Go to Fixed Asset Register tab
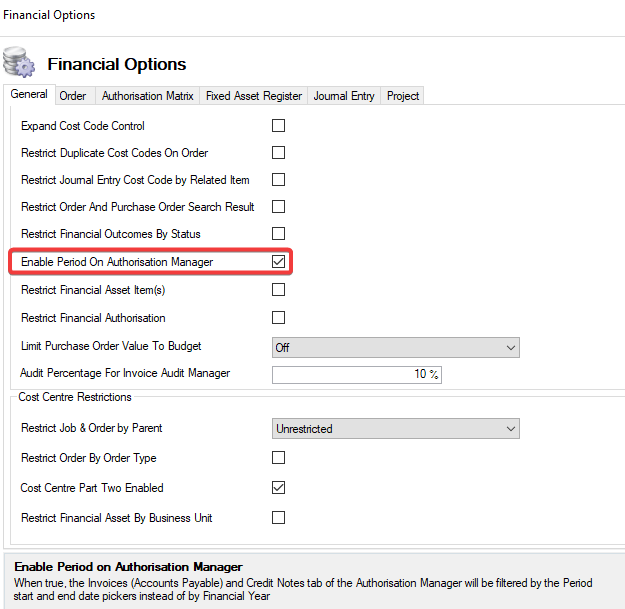 pyautogui.click(x=254, y=96)
